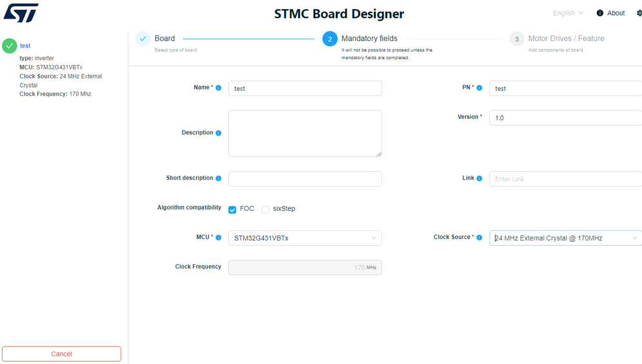Click the Name field info icon

(x=218, y=87)
